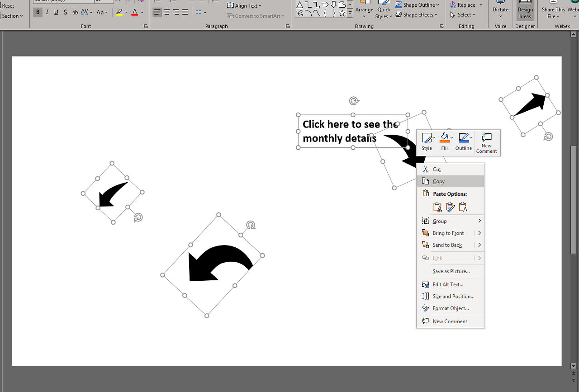Apply strikethrough formatting
579x392 pixels.
click(x=75, y=12)
